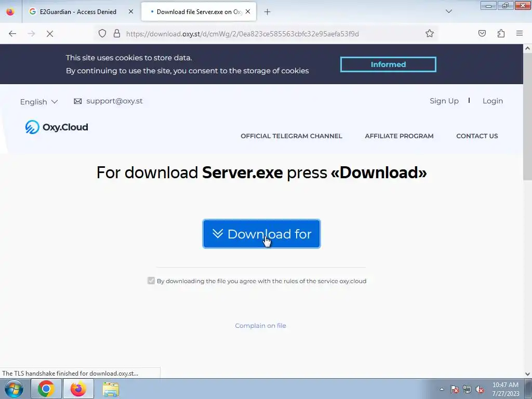This screenshot has width=532, height=399.
Task: Click the 'This site uses cookies' text
Action: click(x=129, y=58)
